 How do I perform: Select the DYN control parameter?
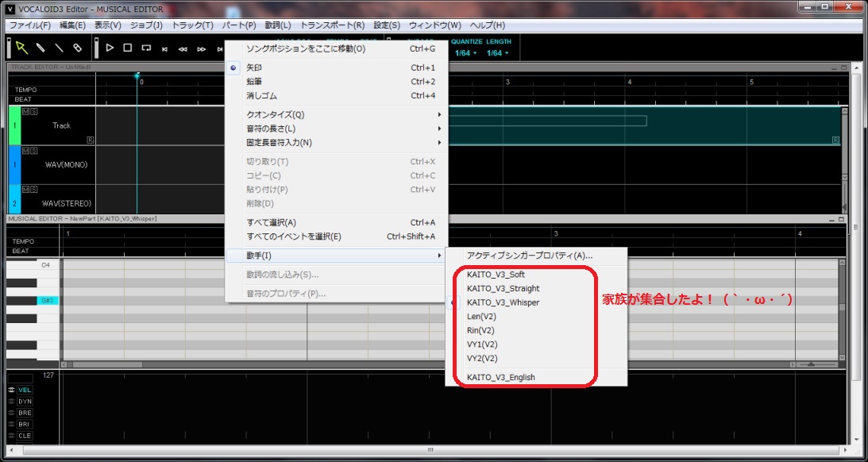(x=25, y=402)
